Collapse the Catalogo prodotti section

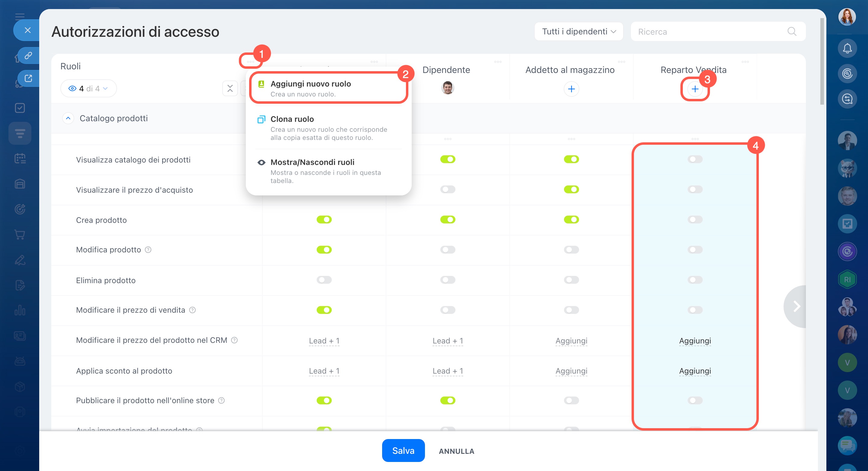pos(68,118)
